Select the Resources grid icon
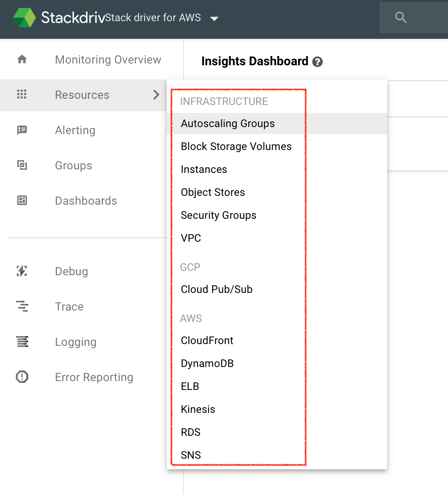448x494 pixels. pos(21,94)
